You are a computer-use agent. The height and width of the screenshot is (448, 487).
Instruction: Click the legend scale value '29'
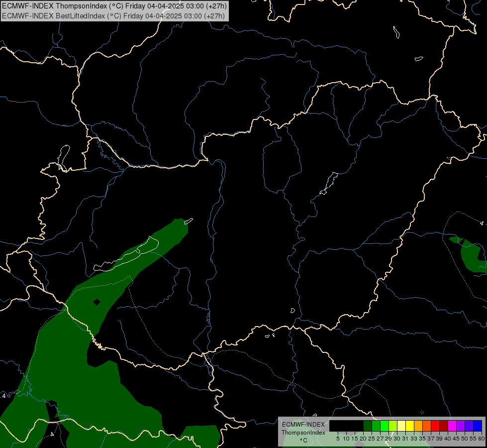click(388, 439)
